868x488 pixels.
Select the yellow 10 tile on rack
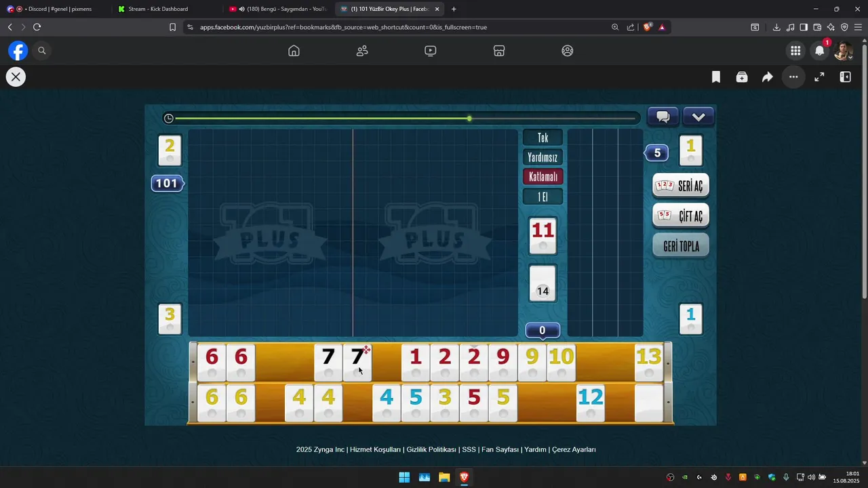coord(561,363)
